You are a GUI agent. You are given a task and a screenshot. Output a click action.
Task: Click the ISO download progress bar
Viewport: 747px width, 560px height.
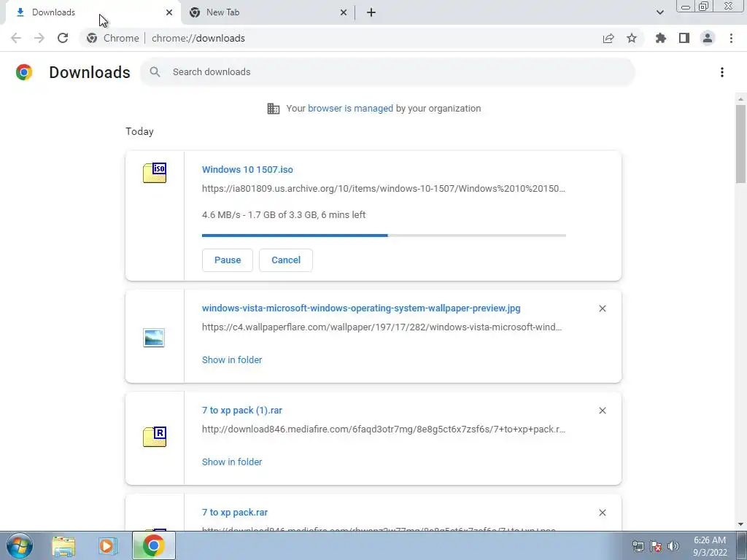[x=384, y=236]
